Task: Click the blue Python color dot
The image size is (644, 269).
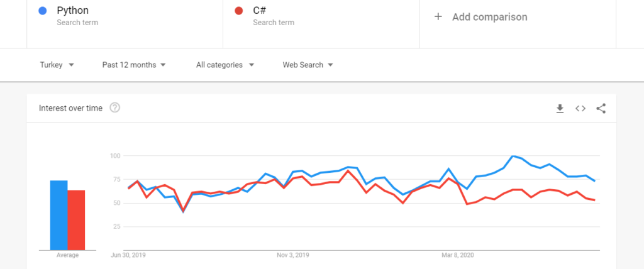Action: pyautogui.click(x=42, y=11)
